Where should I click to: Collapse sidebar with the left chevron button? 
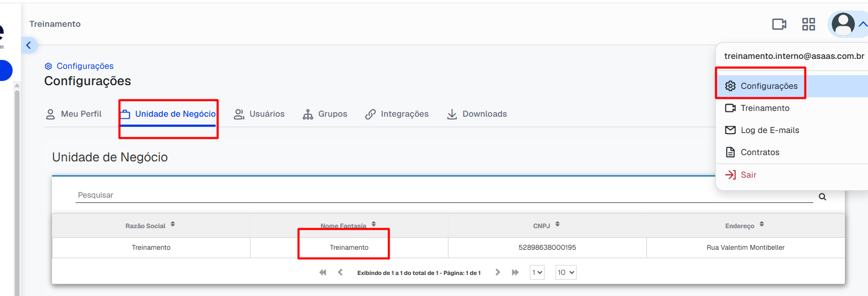29,45
